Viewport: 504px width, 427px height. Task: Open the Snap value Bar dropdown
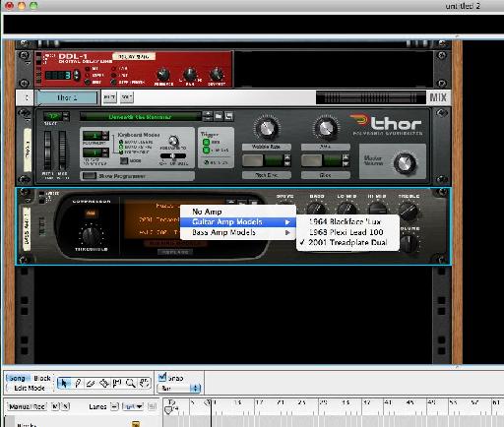179,389
